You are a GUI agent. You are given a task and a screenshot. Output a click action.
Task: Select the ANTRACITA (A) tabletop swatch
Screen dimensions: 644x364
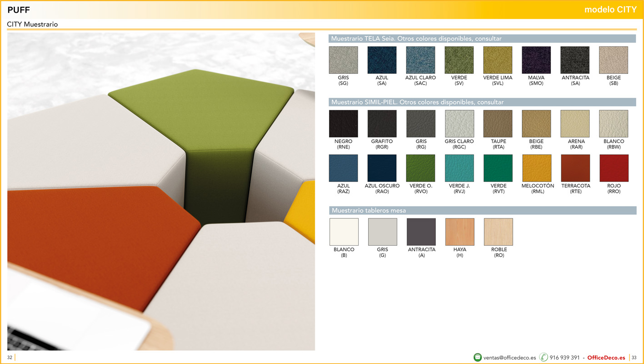coord(421,232)
